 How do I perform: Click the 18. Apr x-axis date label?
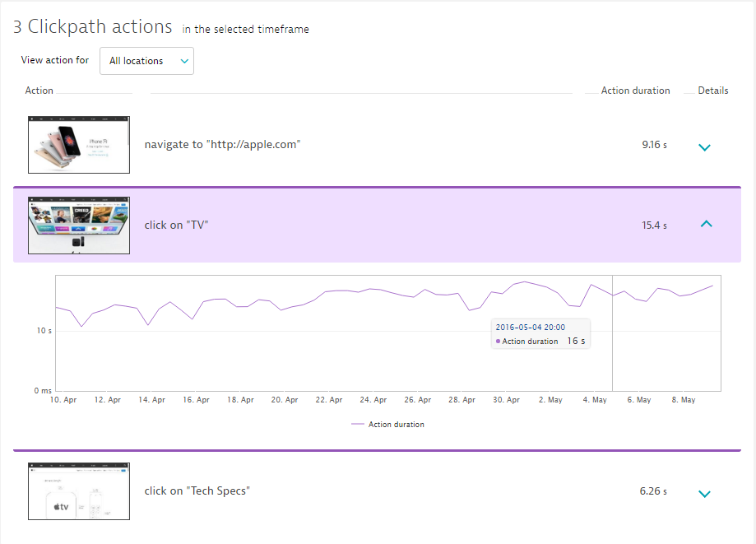tap(240, 400)
